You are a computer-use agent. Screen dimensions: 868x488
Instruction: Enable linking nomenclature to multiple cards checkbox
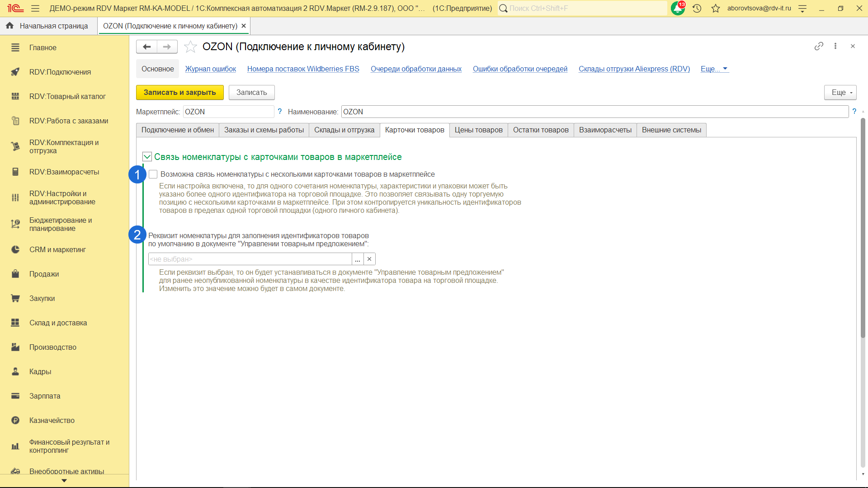153,174
